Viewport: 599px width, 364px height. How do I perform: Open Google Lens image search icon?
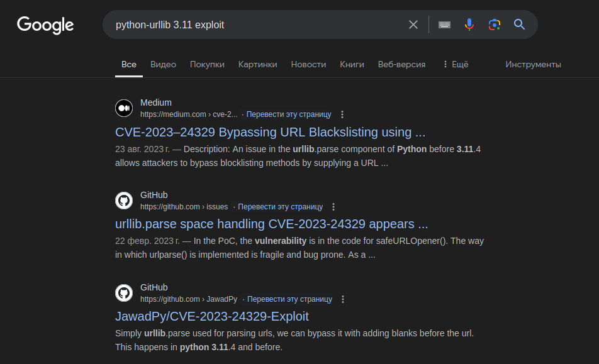point(495,25)
